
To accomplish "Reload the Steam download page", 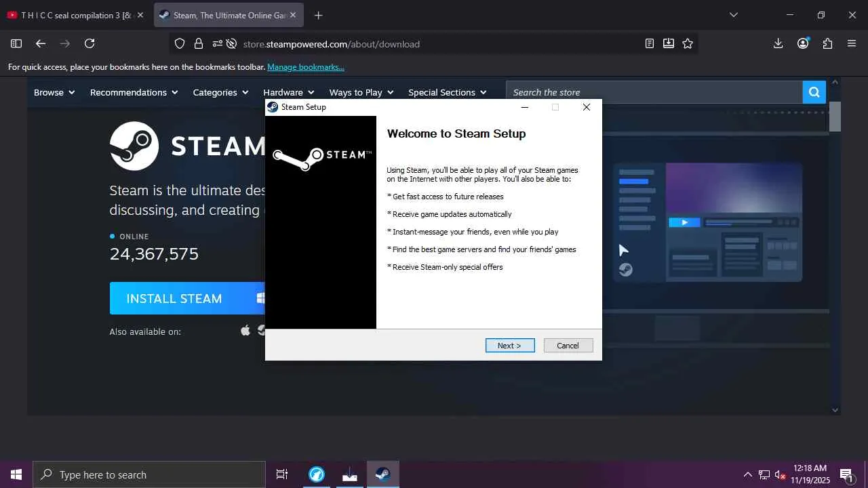I will point(90,43).
